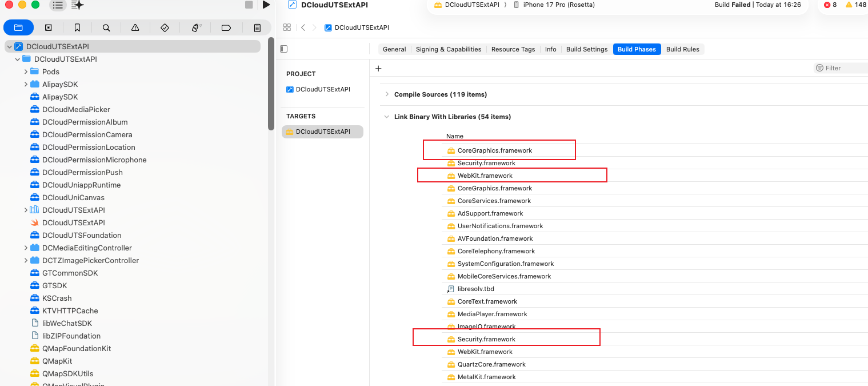The image size is (868, 386).
Task: Select the CoreTelephony.framework row
Action: (655, 251)
